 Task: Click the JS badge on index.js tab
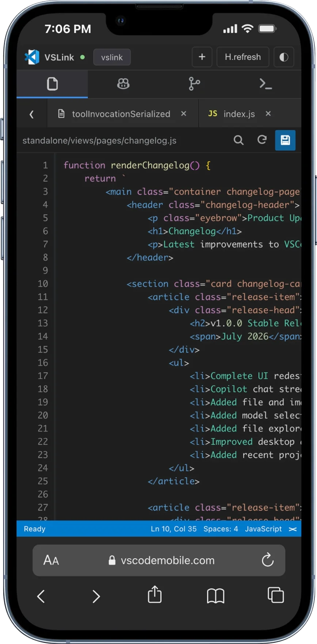pos(213,114)
